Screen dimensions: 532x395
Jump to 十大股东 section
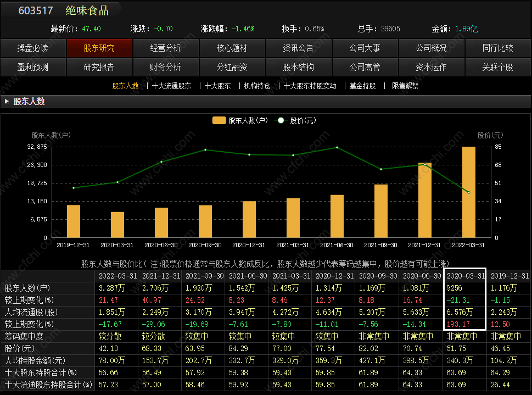218,86
